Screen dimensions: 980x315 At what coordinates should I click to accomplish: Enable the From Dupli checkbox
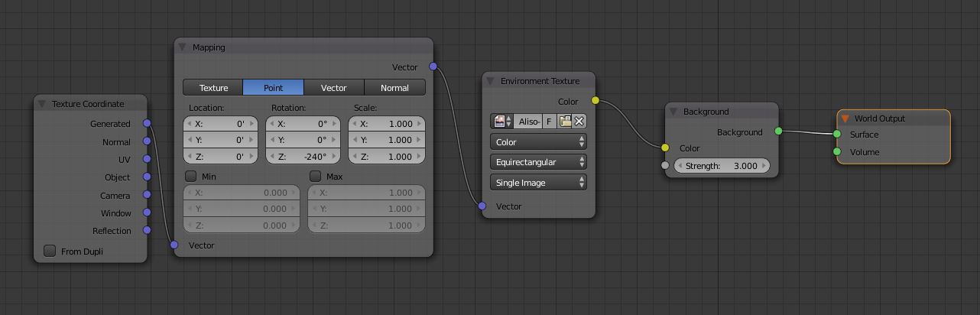pyautogui.click(x=50, y=252)
